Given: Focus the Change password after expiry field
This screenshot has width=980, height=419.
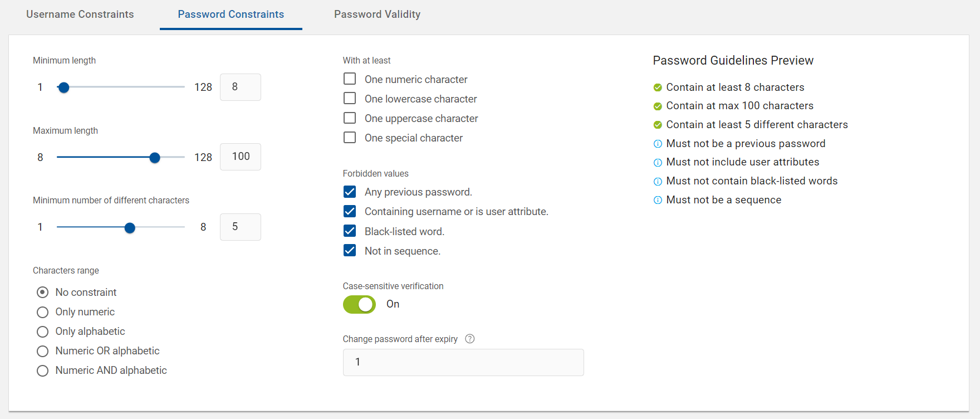Looking at the screenshot, I should [x=463, y=362].
